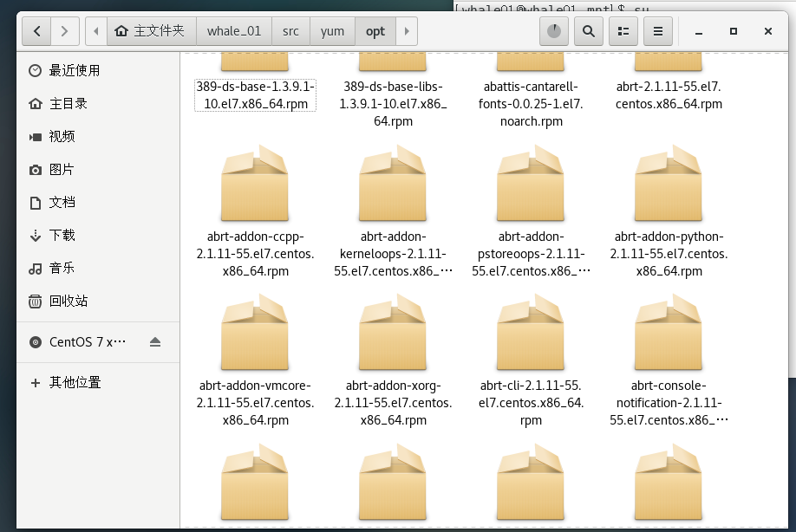Click the music note icon beside 音乐

click(x=35, y=269)
